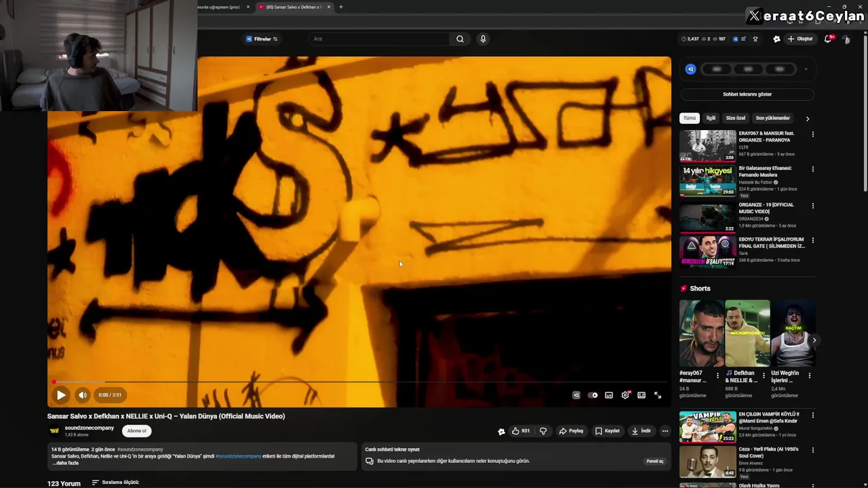Image resolution: width=868 pixels, height=488 pixels.
Task: Open the #eray067 #mansur short
Action: click(701, 333)
